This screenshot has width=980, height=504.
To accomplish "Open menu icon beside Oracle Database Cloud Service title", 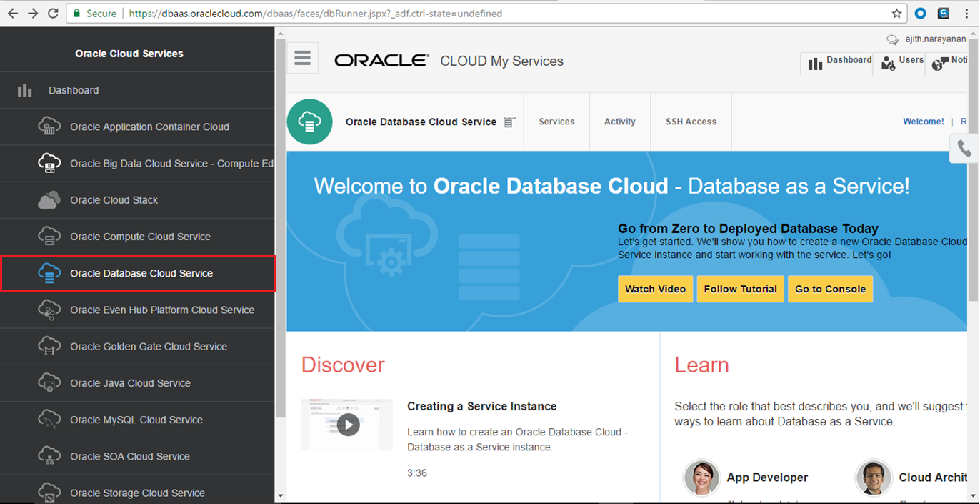I will coord(509,122).
